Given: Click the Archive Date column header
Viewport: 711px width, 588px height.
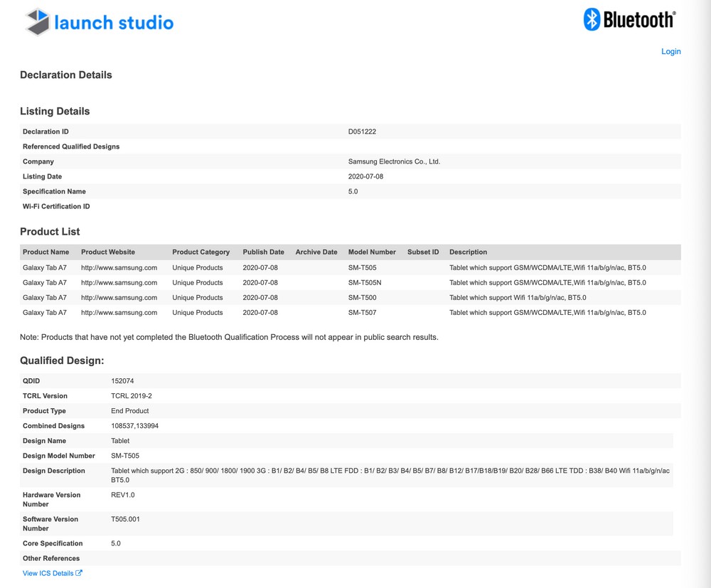Looking at the screenshot, I should (x=316, y=252).
